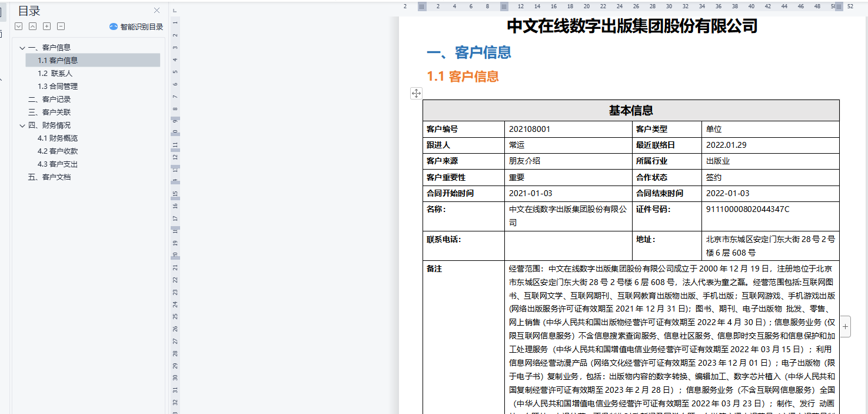The image size is (868, 414).
Task: Close the 目录 outline panel
Action: click(x=157, y=11)
